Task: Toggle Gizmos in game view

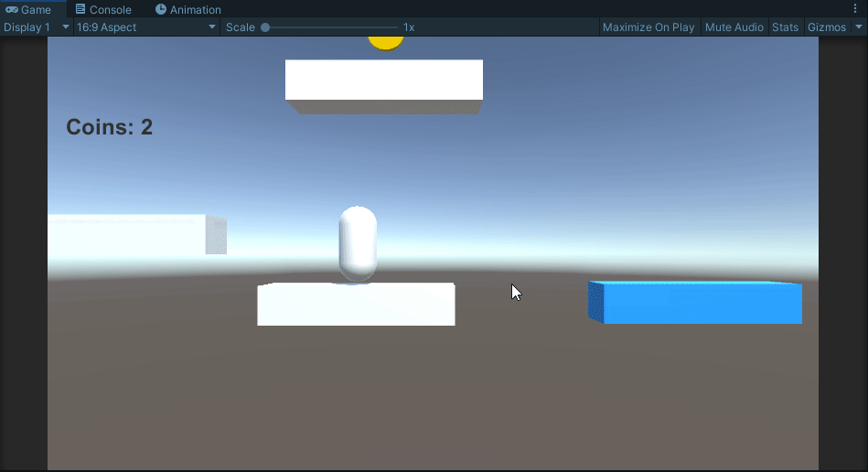Action: [x=827, y=27]
